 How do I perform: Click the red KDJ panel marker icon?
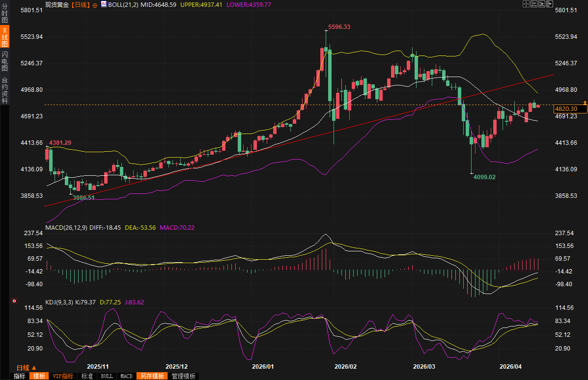coord(14,301)
